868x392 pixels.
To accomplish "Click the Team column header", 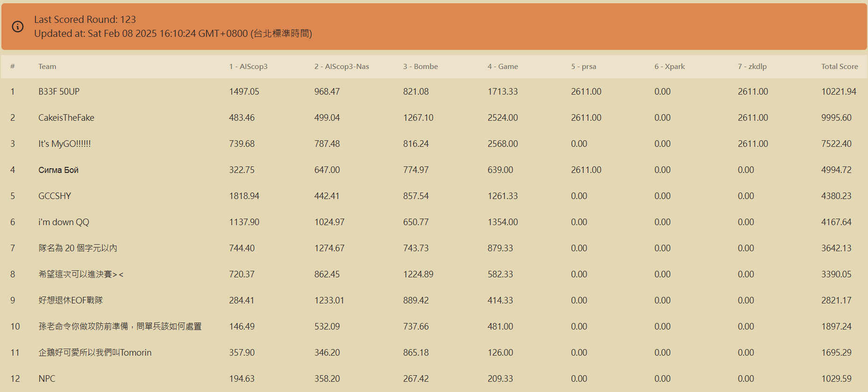I will click(47, 67).
